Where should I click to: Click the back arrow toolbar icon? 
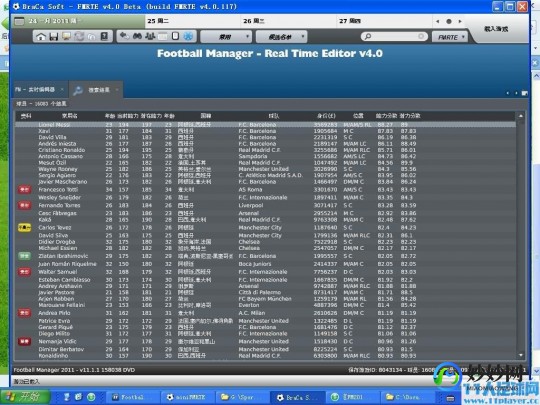[x=124, y=36]
